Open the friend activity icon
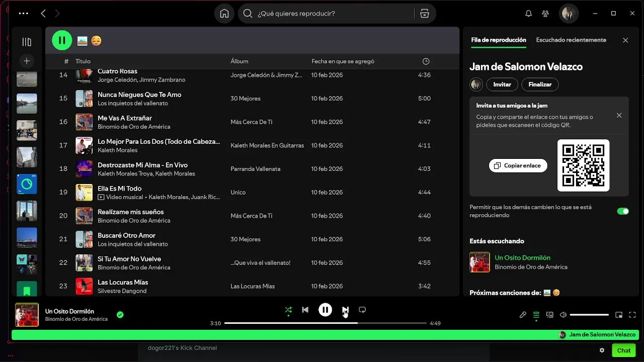 [545, 14]
